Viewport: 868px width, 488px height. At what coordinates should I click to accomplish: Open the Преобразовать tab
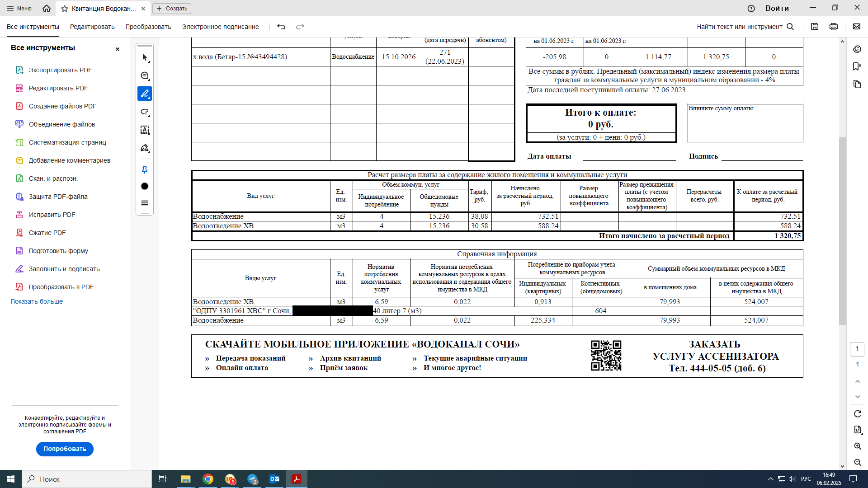tap(148, 27)
